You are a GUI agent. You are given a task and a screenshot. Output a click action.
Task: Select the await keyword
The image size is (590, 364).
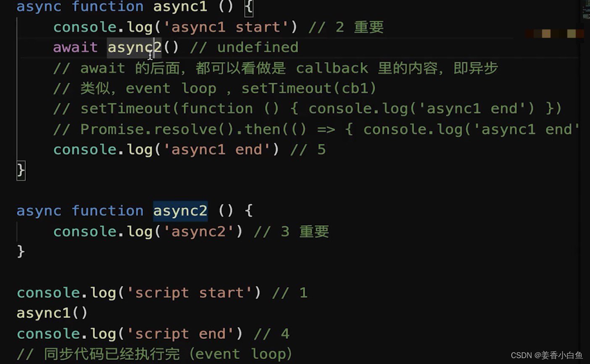click(75, 47)
